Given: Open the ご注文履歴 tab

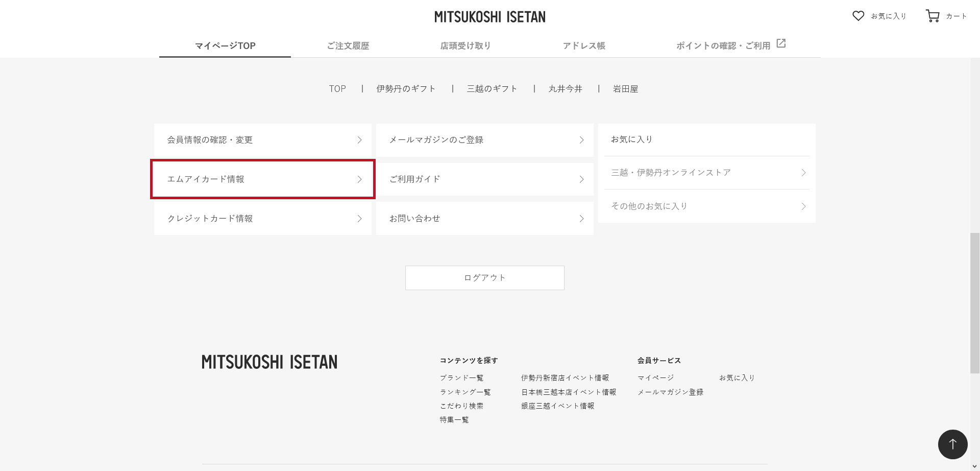Looking at the screenshot, I should coord(348,45).
